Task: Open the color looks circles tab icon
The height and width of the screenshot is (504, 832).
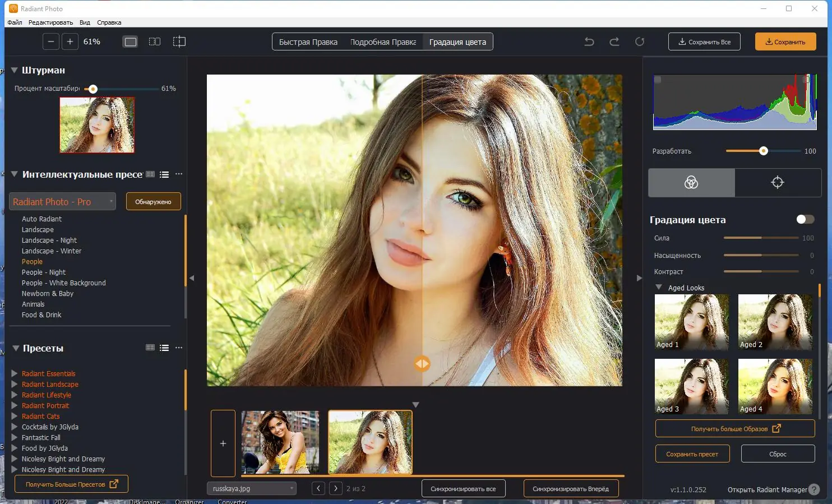Action: pyautogui.click(x=691, y=182)
